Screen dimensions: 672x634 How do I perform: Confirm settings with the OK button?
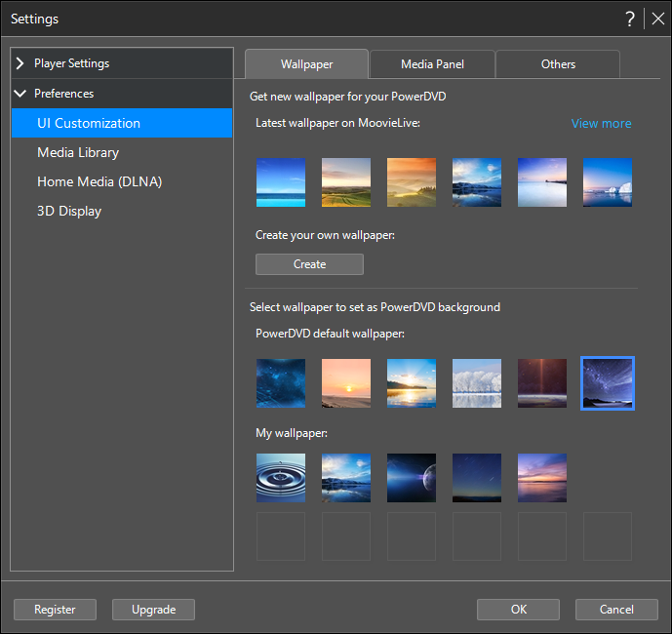pyautogui.click(x=518, y=610)
